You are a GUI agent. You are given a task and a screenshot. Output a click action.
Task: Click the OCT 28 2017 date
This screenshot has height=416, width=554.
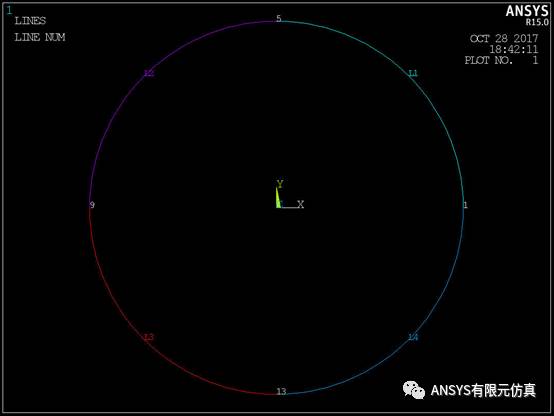click(x=504, y=38)
